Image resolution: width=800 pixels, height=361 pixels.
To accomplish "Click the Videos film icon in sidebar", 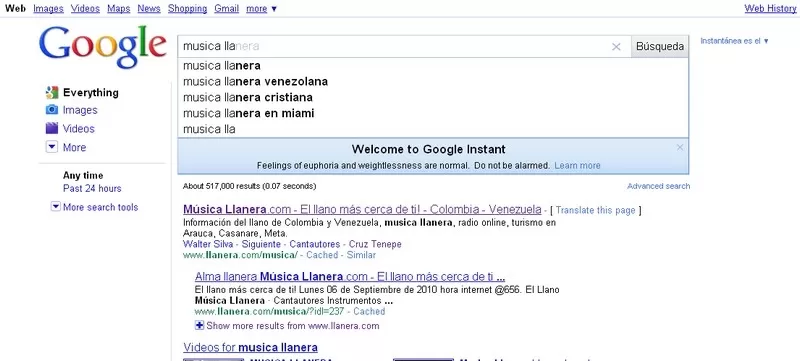I will (52, 128).
